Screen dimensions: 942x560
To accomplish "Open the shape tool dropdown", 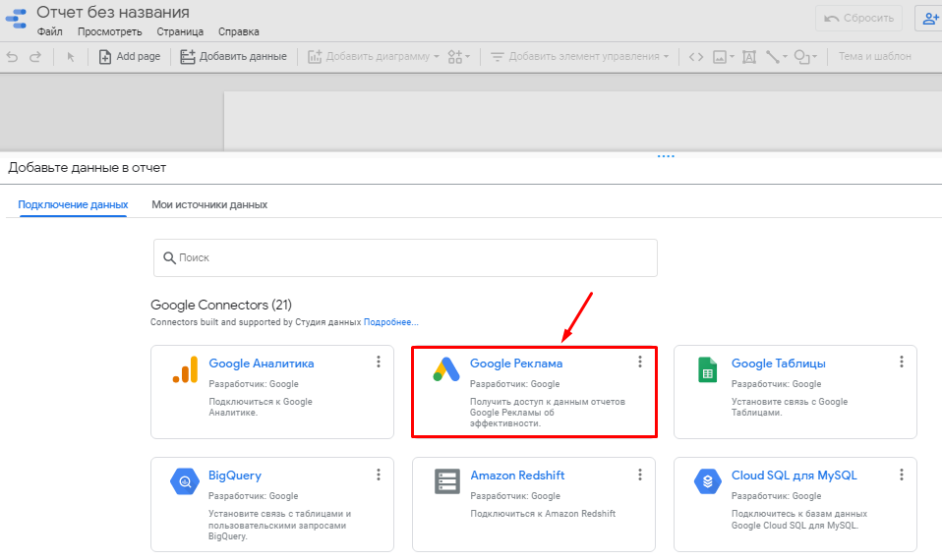I will (805, 56).
